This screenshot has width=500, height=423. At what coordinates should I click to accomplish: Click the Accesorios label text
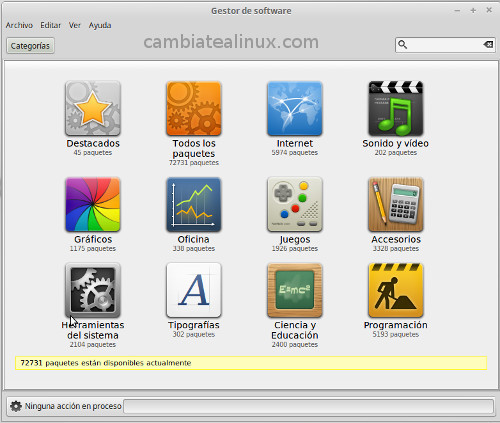click(396, 239)
